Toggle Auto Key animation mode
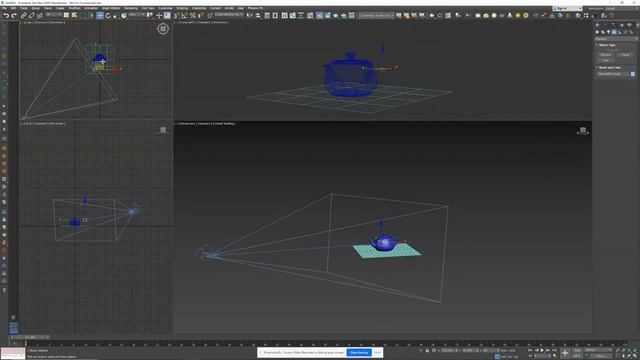Image resolution: width=640 pixels, height=360 pixels. pos(577,350)
